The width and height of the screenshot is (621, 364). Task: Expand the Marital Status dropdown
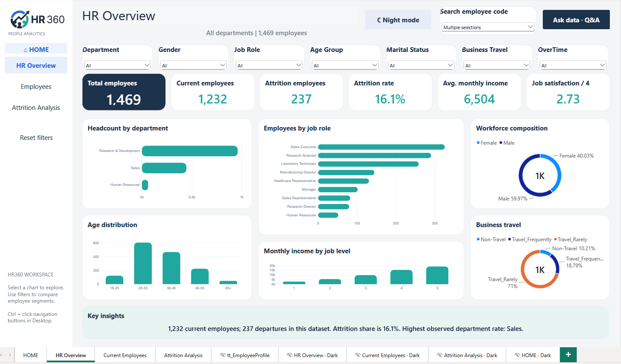(x=421, y=65)
